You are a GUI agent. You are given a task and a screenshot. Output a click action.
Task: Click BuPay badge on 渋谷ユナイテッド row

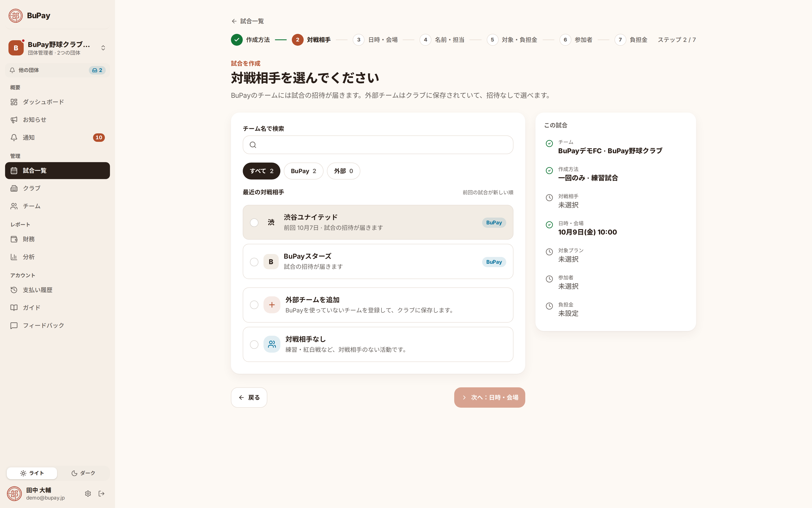coord(494,222)
